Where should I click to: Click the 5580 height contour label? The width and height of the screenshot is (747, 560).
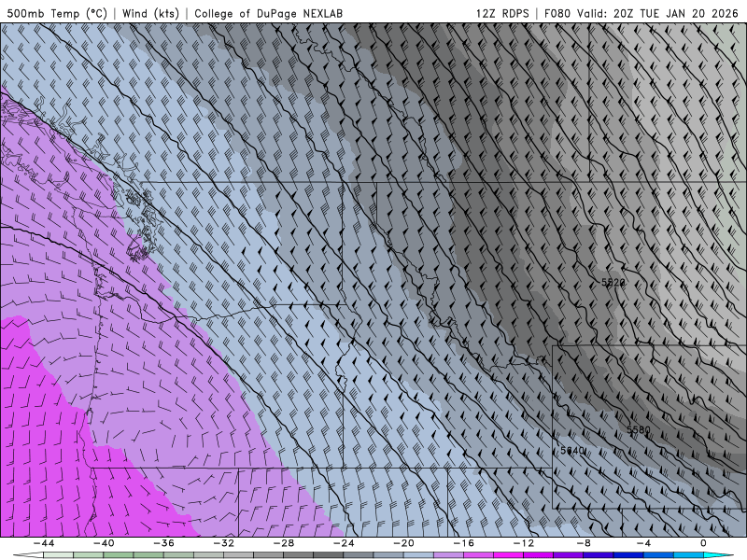(x=639, y=430)
